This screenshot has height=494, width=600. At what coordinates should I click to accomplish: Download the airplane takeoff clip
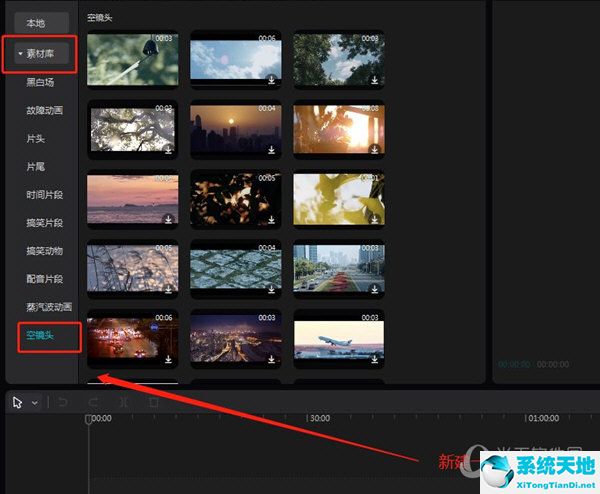click(x=375, y=359)
